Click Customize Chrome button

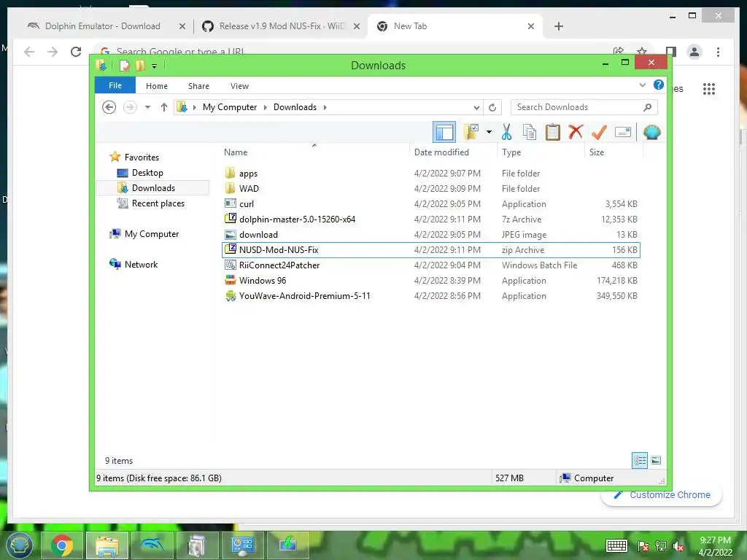click(x=662, y=495)
